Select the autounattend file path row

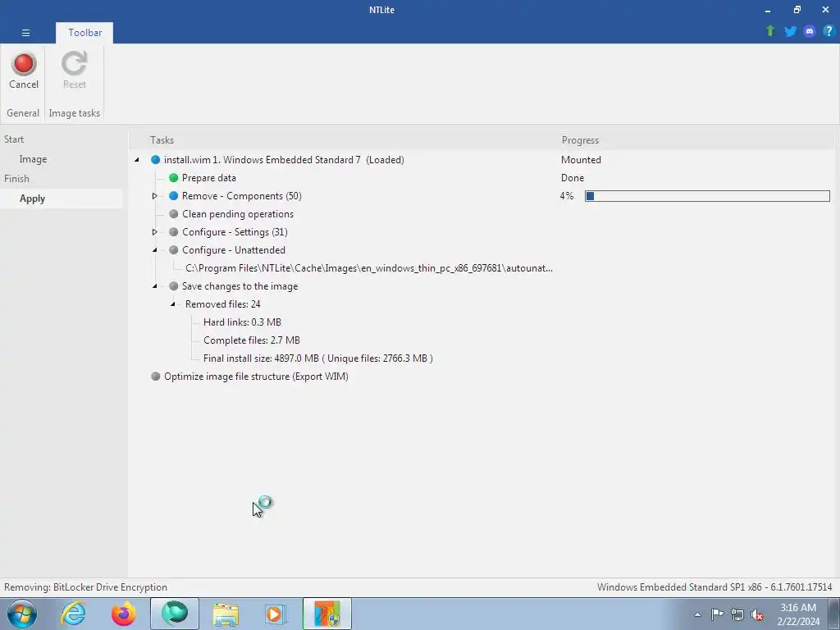click(x=369, y=268)
